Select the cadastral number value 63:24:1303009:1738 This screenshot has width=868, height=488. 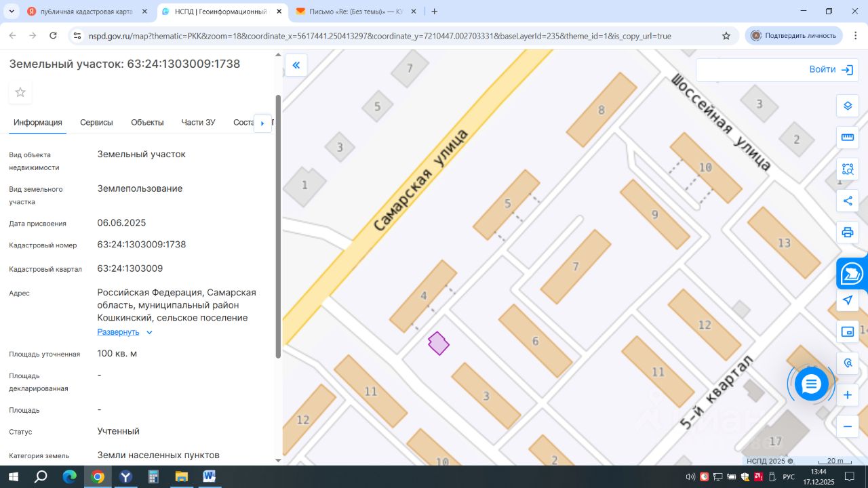pos(142,245)
